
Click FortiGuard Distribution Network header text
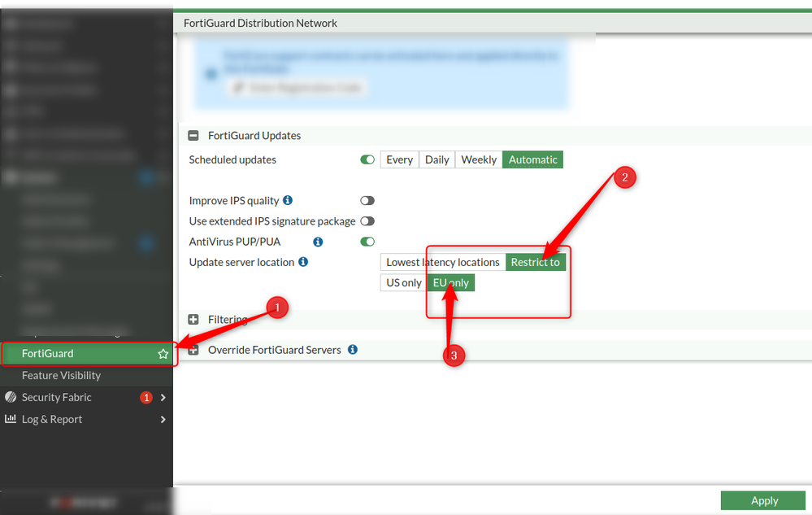260,24
